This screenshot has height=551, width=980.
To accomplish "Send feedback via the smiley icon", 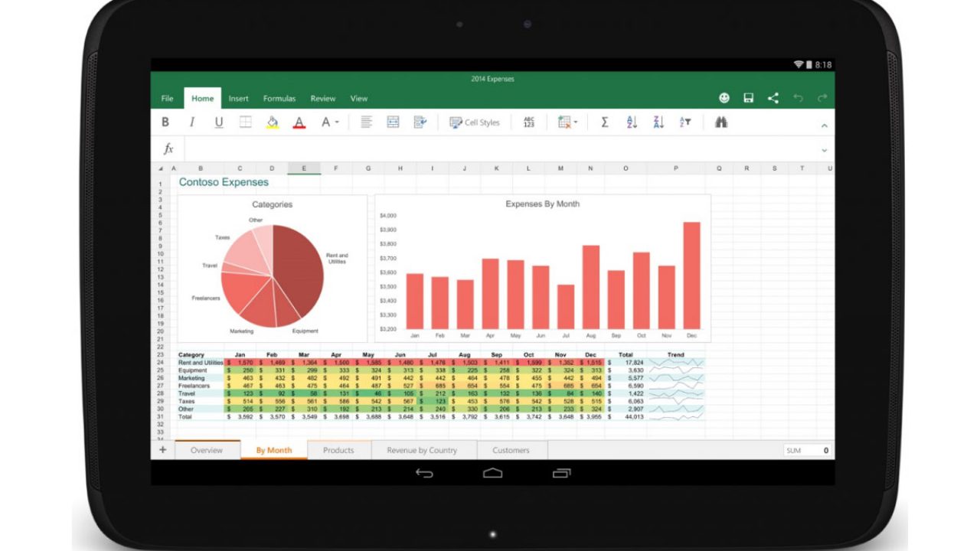I will point(724,98).
